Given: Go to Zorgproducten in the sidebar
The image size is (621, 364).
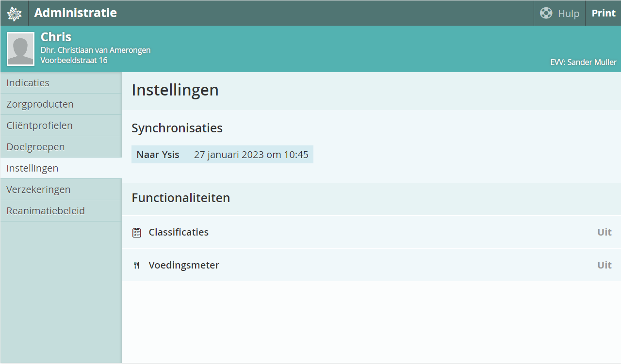Looking at the screenshot, I should pos(40,104).
